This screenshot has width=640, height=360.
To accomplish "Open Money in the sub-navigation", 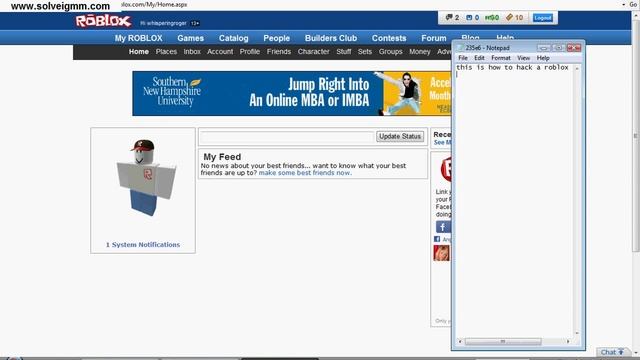I will pyautogui.click(x=420, y=52).
